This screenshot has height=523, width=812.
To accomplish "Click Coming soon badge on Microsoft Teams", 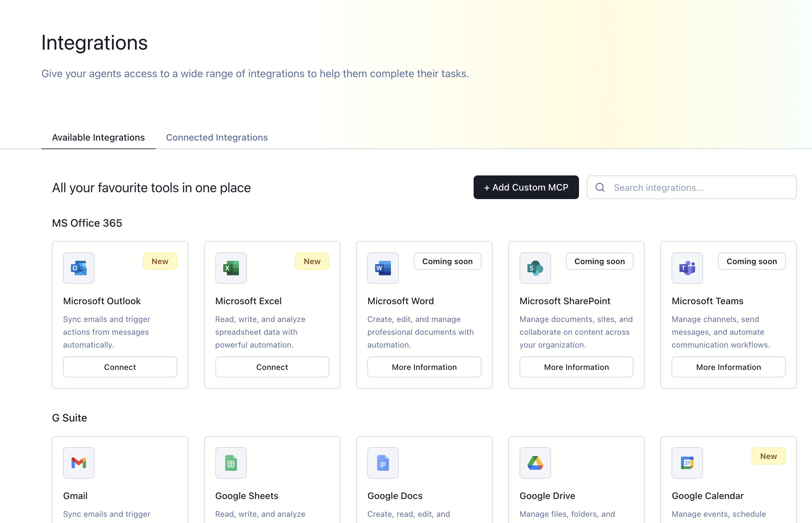I will 752,261.
